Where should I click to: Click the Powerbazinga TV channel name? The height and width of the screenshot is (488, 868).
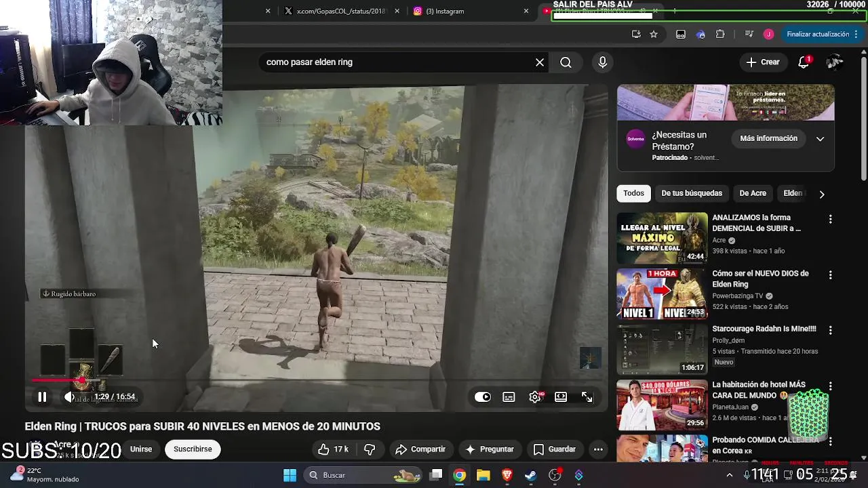[737, 296]
